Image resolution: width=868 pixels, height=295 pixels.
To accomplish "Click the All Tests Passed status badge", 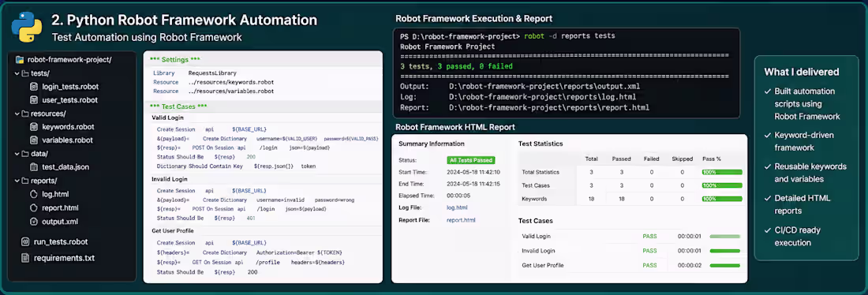I will pos(471,160).
